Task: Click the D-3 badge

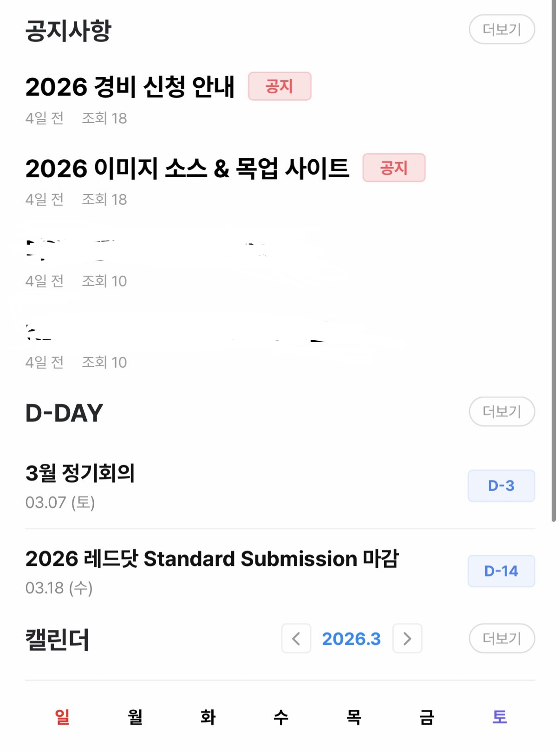Action: [501, 486]
